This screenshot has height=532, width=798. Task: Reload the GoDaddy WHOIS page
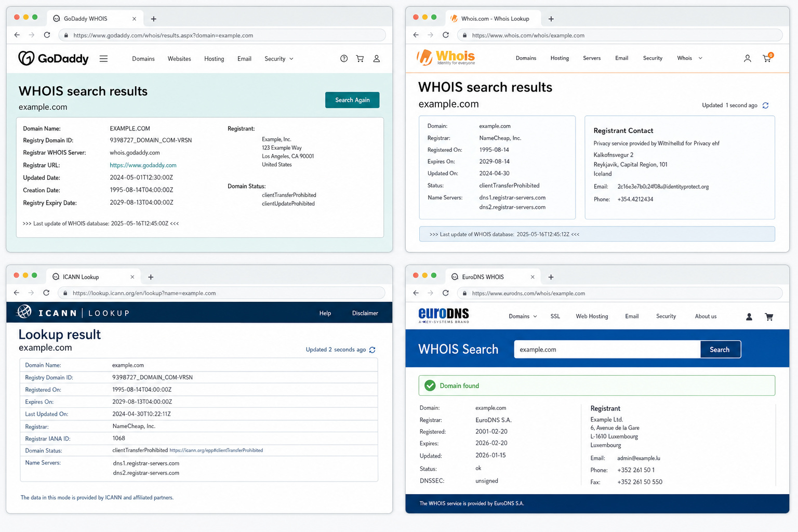pos(47,35)
